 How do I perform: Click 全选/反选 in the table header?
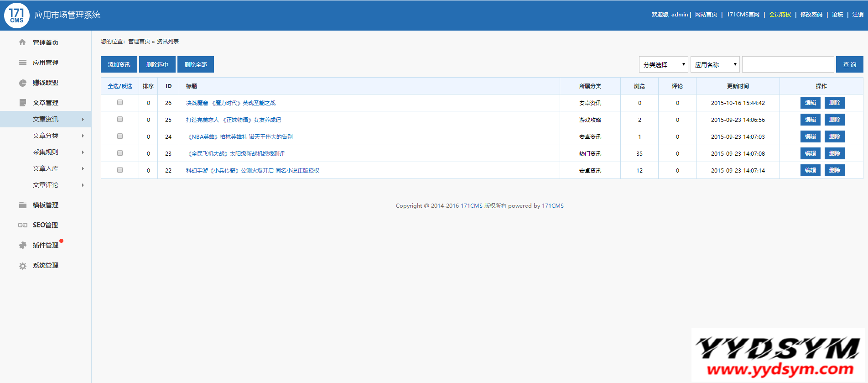coord(120,86)
